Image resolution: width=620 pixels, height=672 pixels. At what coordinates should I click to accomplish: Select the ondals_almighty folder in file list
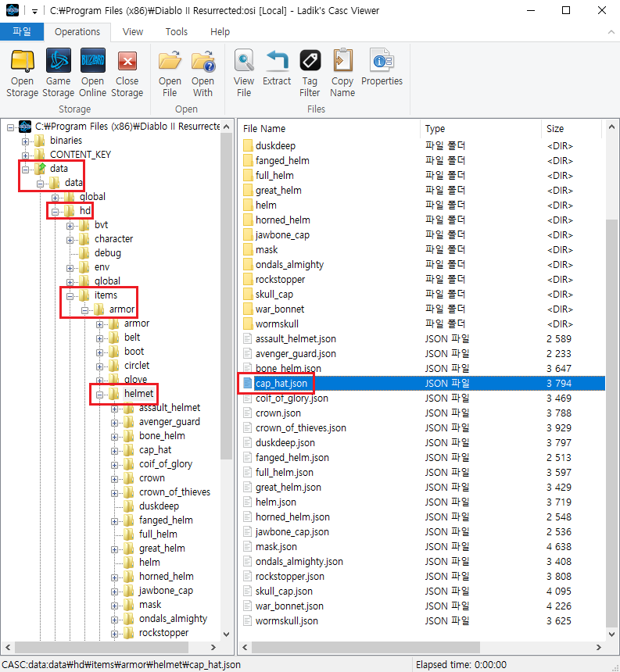(x=289, y=264)
